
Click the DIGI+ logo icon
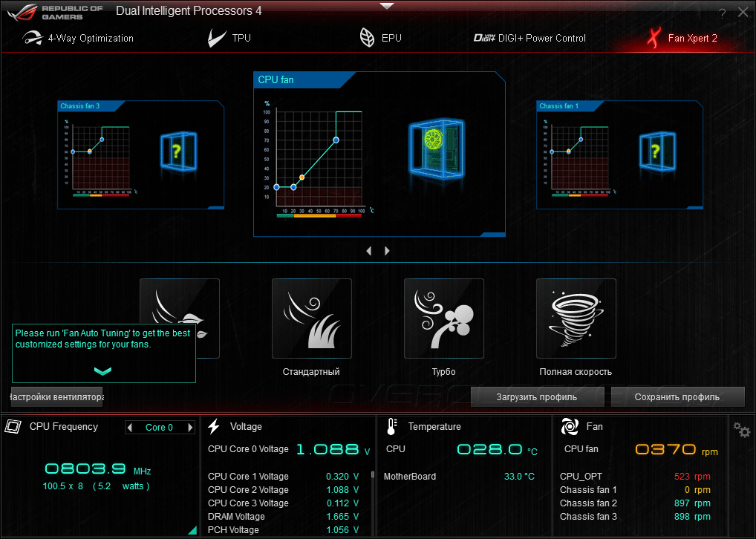[x=484, y=38]
